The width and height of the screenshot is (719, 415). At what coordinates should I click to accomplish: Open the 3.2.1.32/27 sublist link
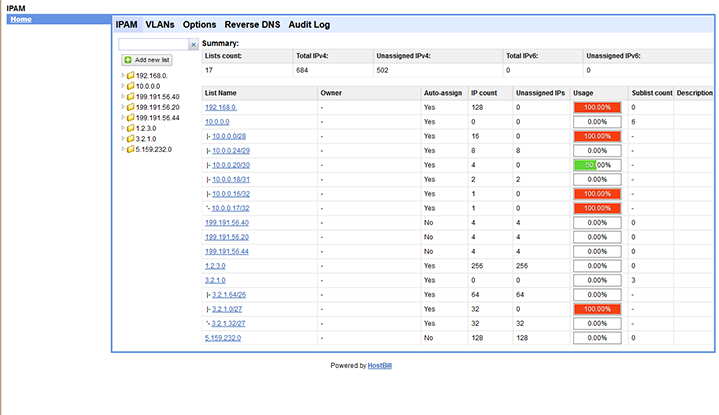228,323
